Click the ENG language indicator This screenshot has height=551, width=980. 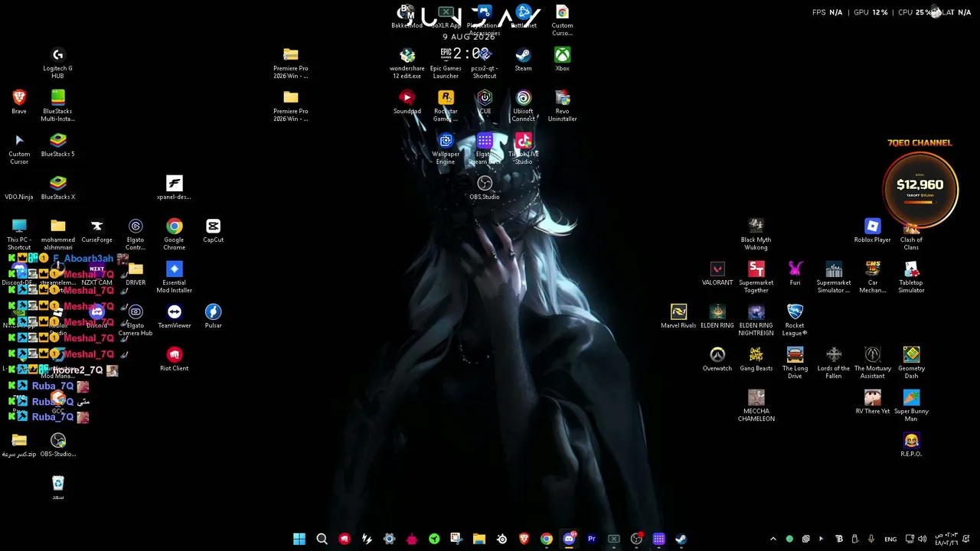[x=890, y=539]
